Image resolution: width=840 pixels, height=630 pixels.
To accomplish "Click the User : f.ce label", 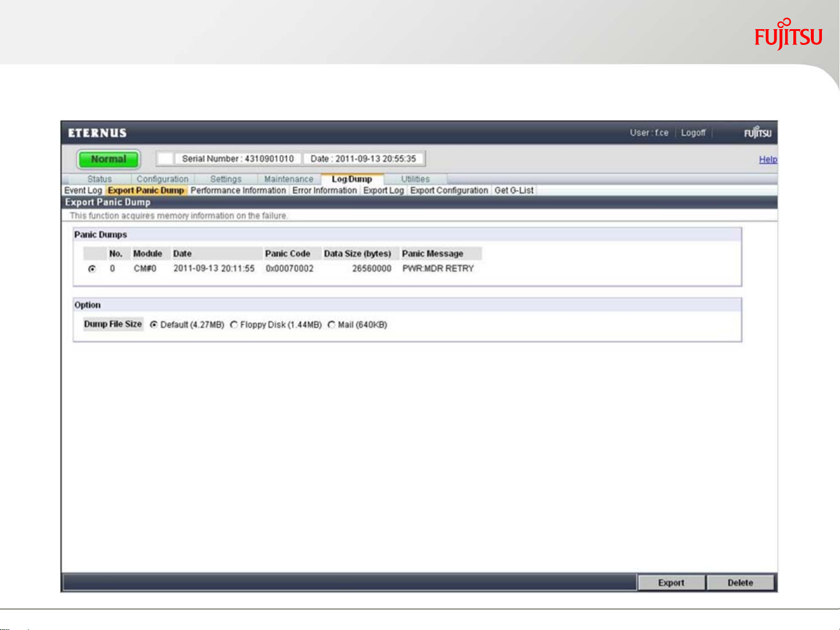I will point(649,133).
